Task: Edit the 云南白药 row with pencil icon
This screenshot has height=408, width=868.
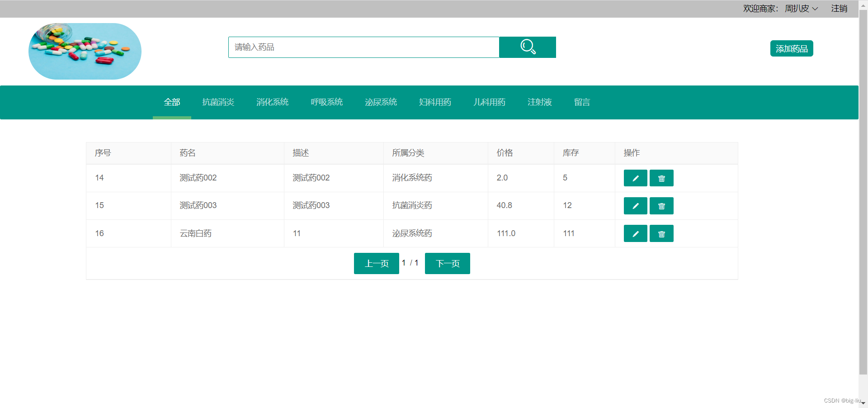Action: tap(635, 233)
